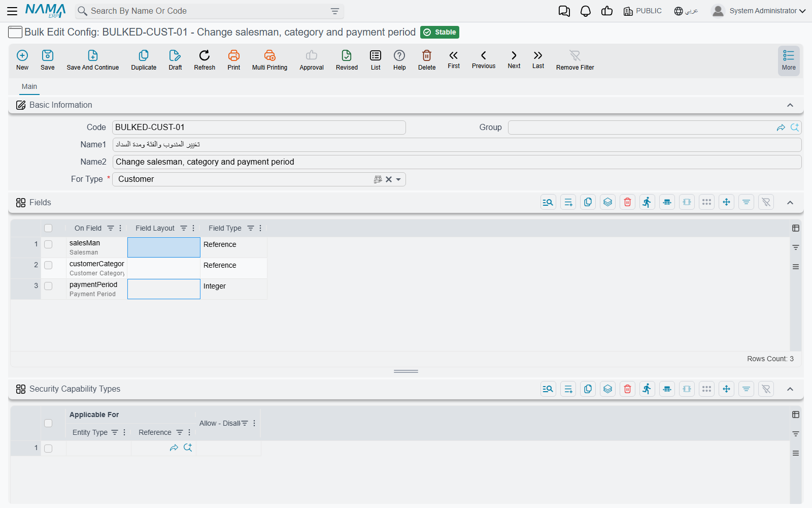Delete selected rows in Fields grid
The height and width of the screenshot is (508, 812).
[x=627, y=202]
